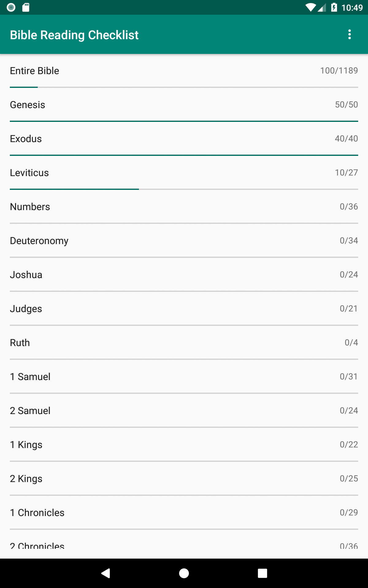
Task: Tap the battery charging status icon
Action: pos(334,7)
